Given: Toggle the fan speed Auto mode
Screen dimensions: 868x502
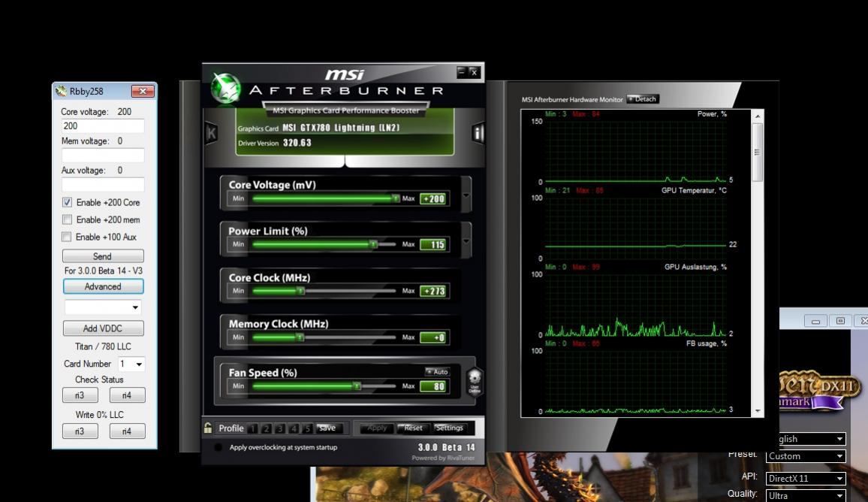Looking at the screenshot, I should pos(437,372).
